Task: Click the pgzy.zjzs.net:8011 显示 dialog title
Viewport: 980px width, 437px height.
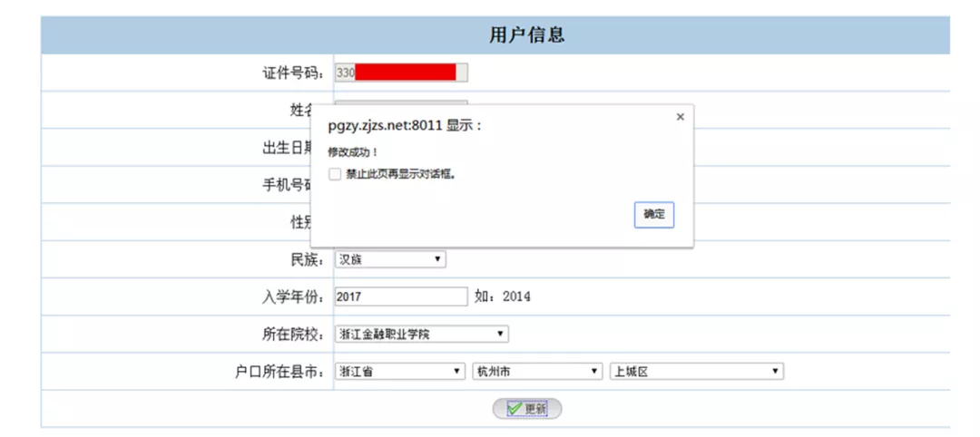Action: tap(405, 125)
